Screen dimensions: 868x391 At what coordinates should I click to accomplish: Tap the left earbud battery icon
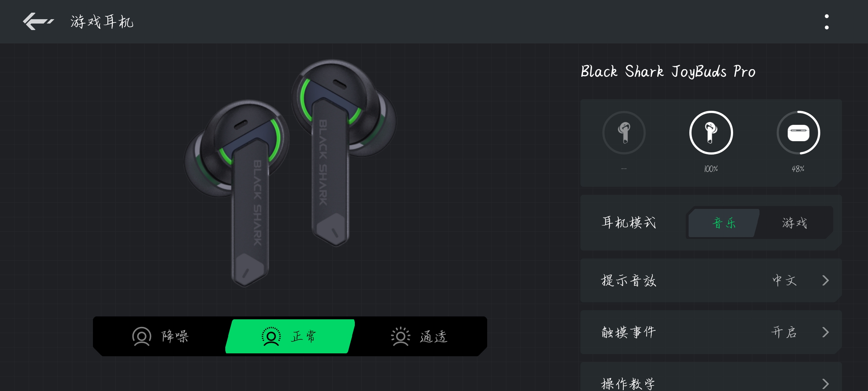[624, 133]
